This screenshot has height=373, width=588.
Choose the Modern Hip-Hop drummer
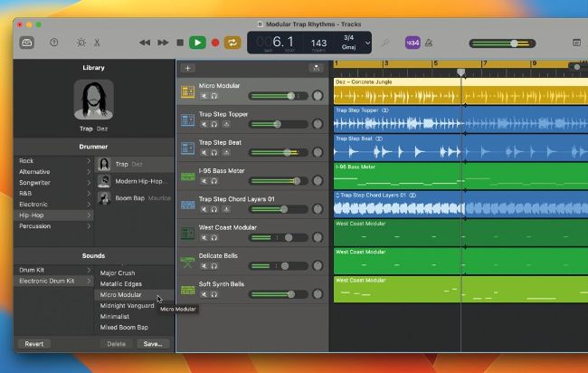point(135,181)
